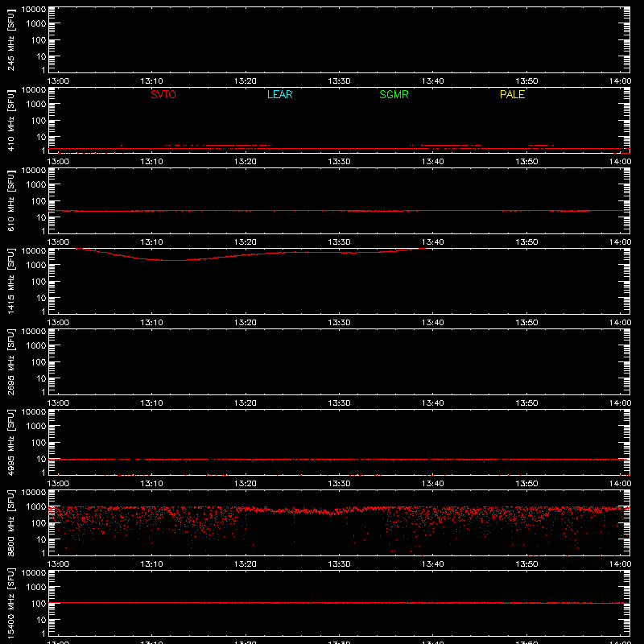This screenshot has height=644, width=644.
Task: Click 13:40 tick below the 610 MHz panel
Action: pos(432,242)
